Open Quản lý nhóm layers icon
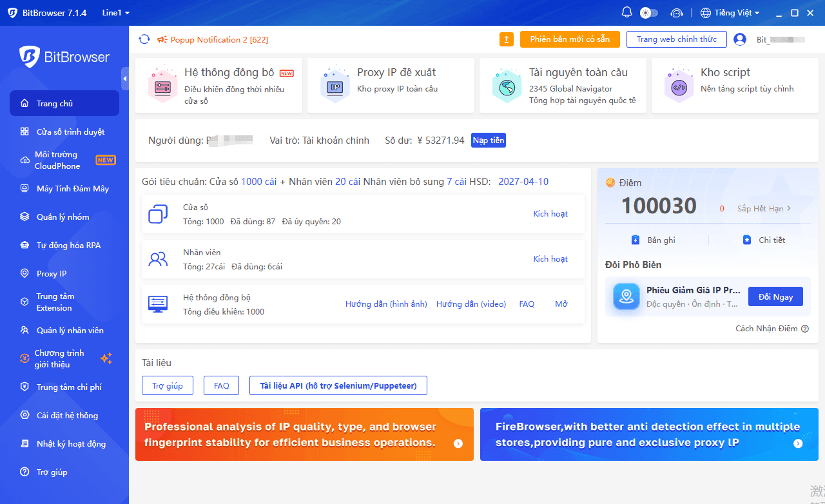The image size is (825, 504). (24, 217)
